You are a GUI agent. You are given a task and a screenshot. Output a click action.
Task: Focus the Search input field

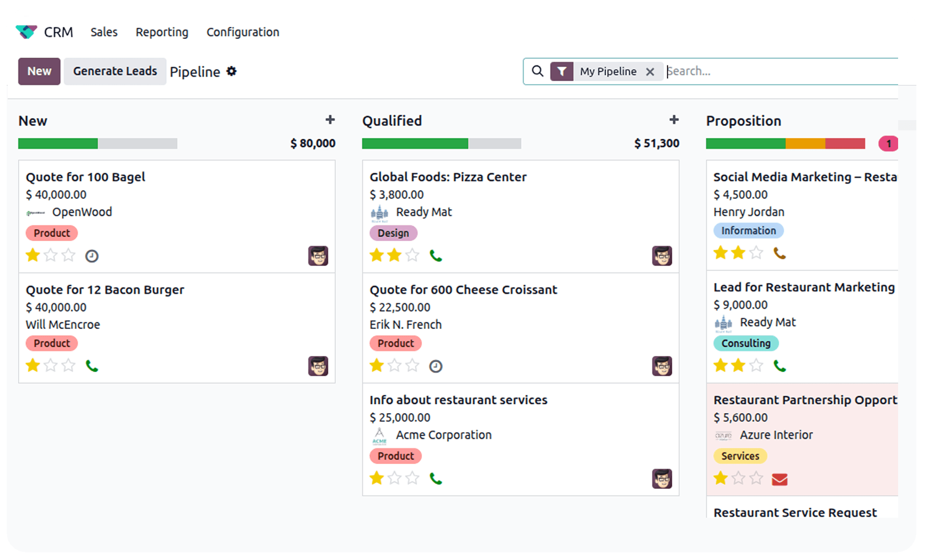click(x=781, y=72)
